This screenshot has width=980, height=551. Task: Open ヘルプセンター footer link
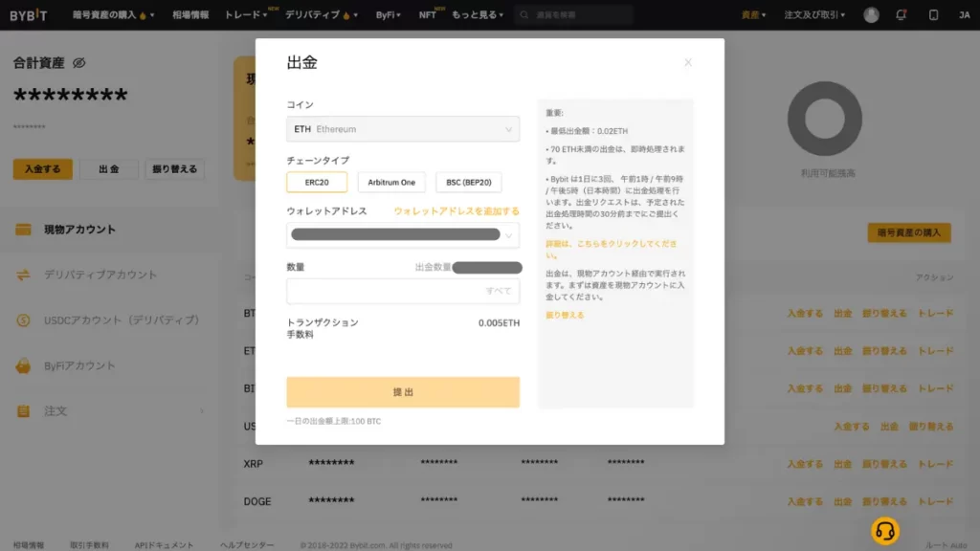pos(247,545)
